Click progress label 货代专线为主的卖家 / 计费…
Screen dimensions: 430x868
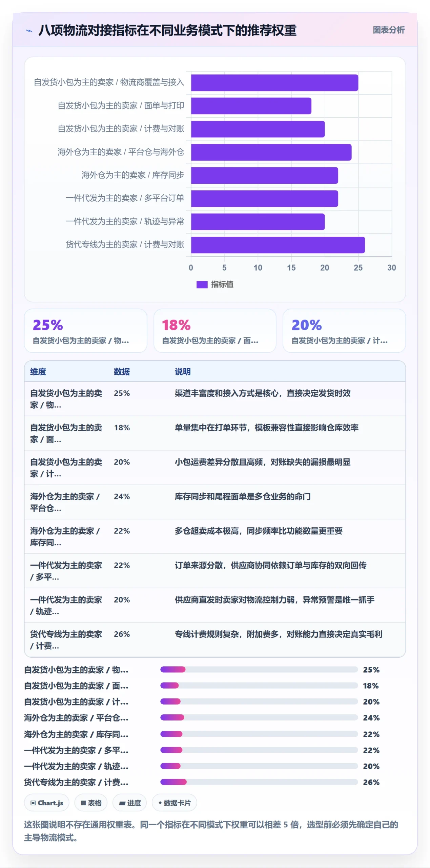76,782
